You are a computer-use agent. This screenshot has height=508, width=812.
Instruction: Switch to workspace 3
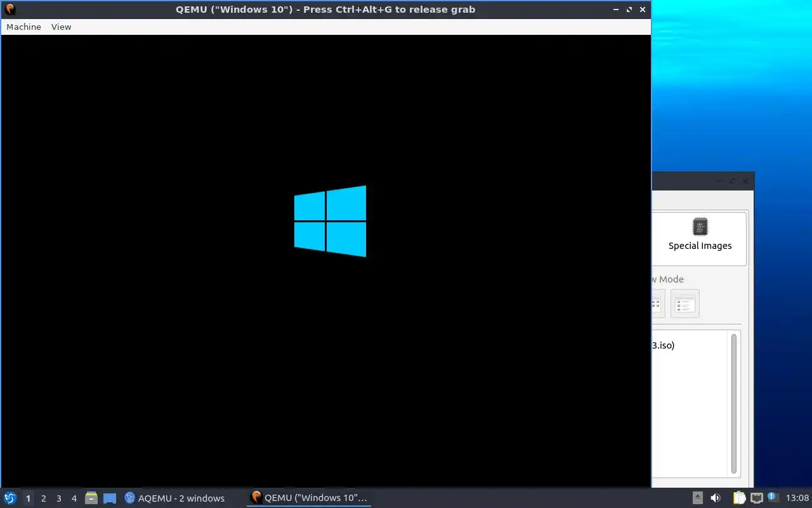click(x=58, y=498)
